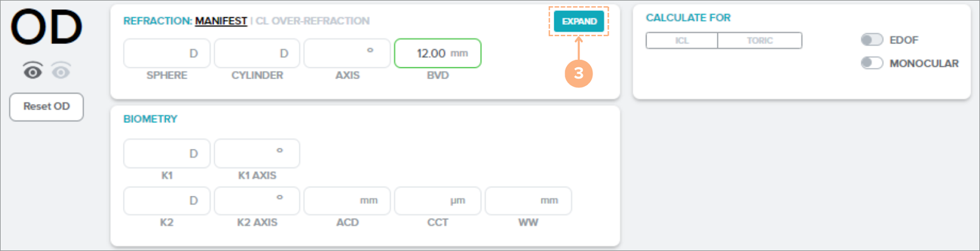
Task: Click the K1 diopter input
Action: click(x=166, y=153)
